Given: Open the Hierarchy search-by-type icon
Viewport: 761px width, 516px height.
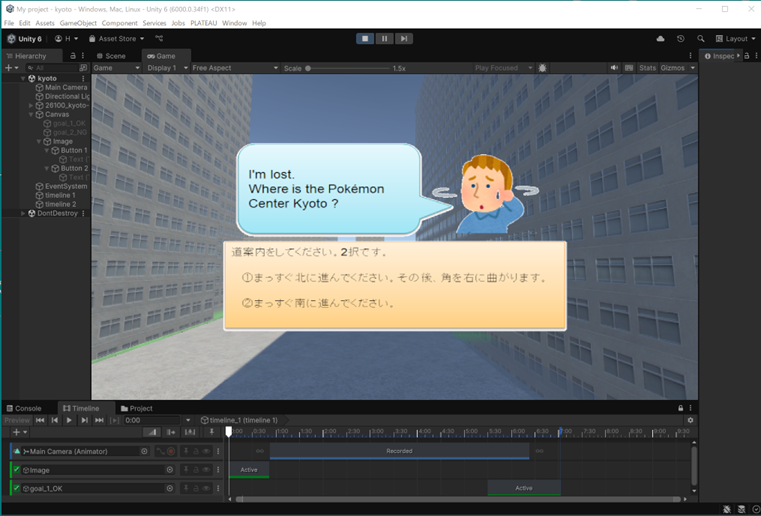Looking at the screenshot, I should [83, 68].
